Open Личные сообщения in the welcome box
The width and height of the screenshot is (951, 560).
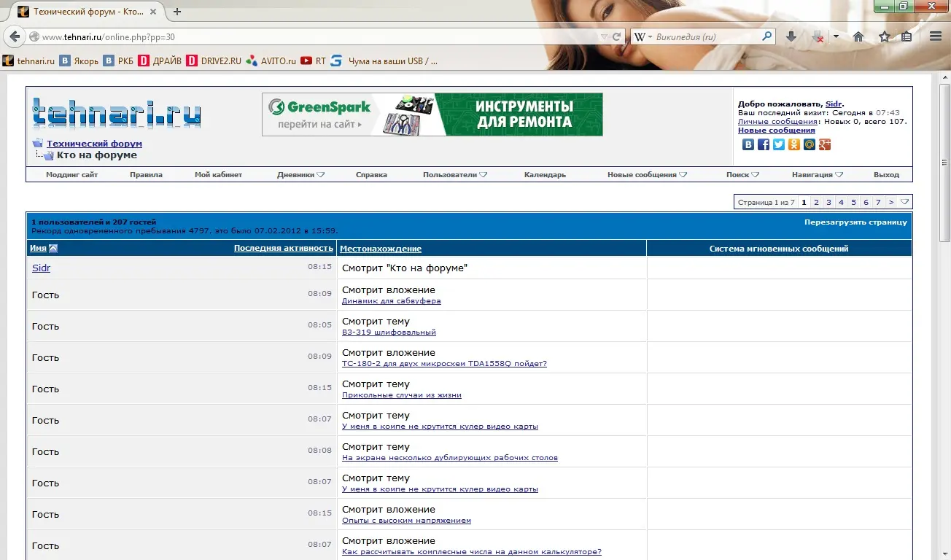(777, 122)
